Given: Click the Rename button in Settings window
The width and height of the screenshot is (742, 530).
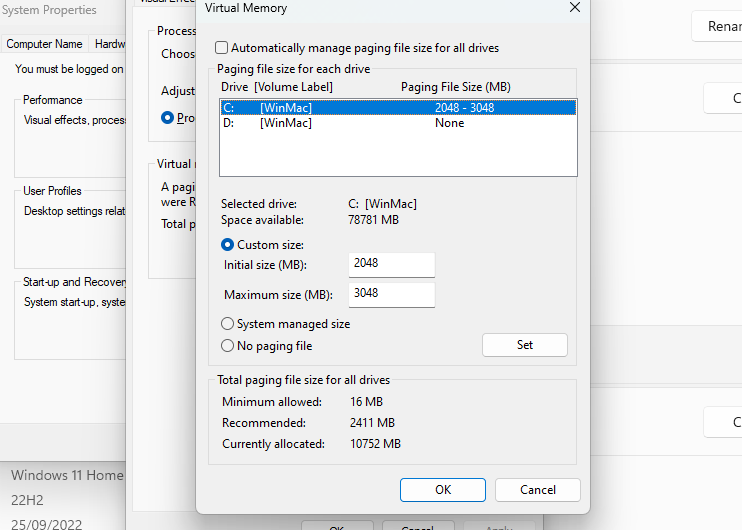Looking at the screenshot, I should tap(718, 26).
